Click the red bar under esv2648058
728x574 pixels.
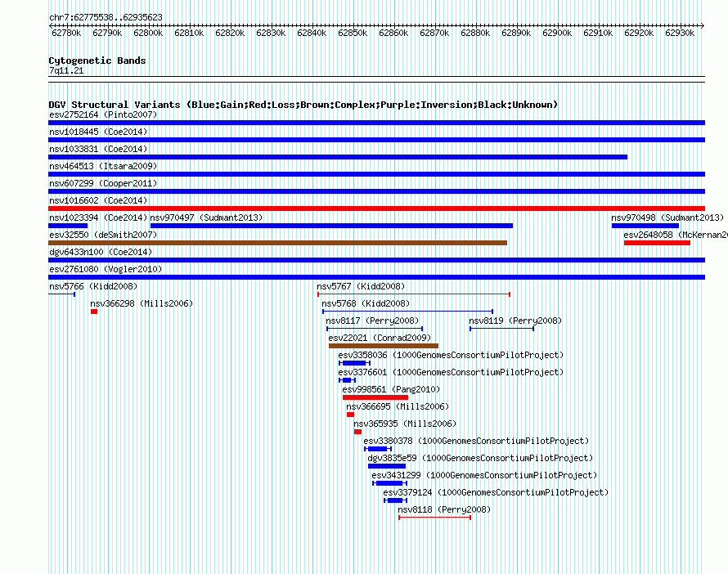[657, 243]
